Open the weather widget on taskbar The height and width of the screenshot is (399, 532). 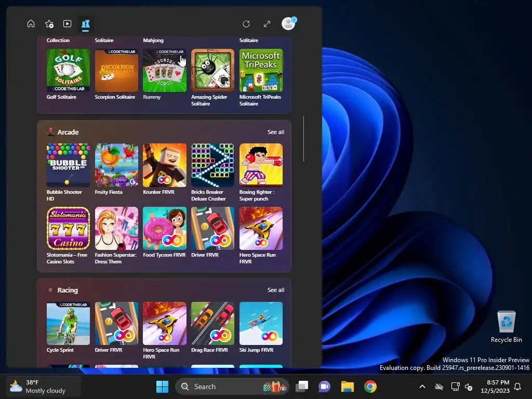(43, 387)
